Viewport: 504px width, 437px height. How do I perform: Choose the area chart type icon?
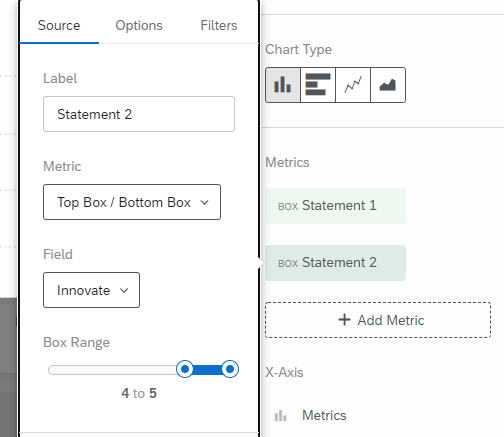pyautogui.click(x=388, y=85)
